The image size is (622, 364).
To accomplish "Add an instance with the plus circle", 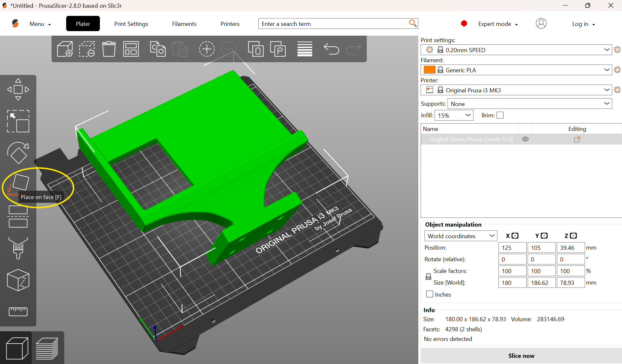I will click(x=207, y=49).
